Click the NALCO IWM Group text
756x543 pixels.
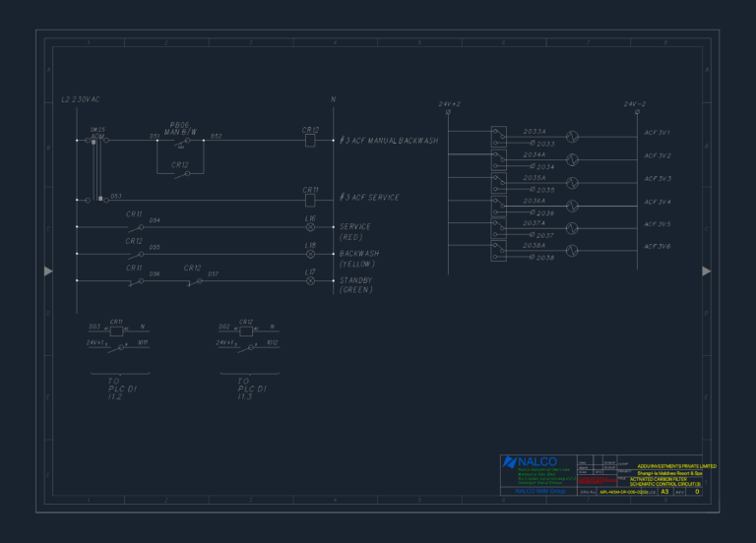(x=540, y=491)
